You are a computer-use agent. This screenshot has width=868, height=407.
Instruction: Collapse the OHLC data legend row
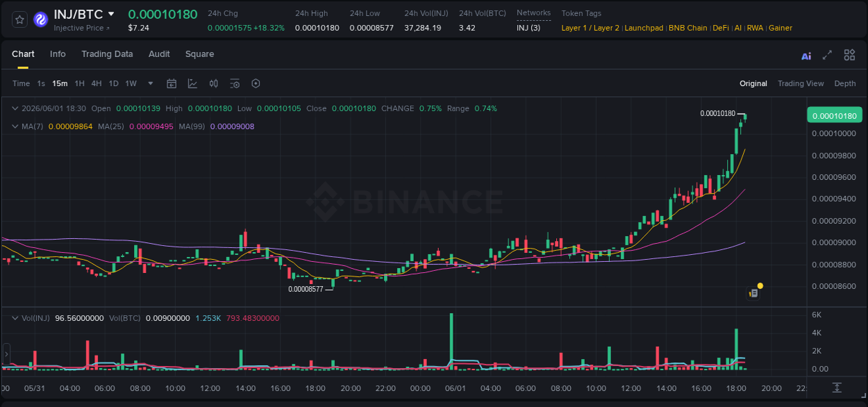15,108
